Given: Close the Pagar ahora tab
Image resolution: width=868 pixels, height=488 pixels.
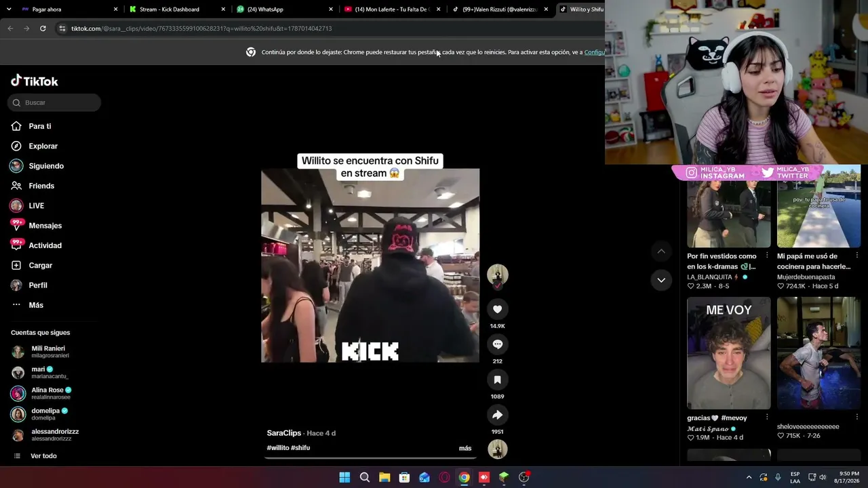Looking at the screenshot, I should [x=115, y=9].
